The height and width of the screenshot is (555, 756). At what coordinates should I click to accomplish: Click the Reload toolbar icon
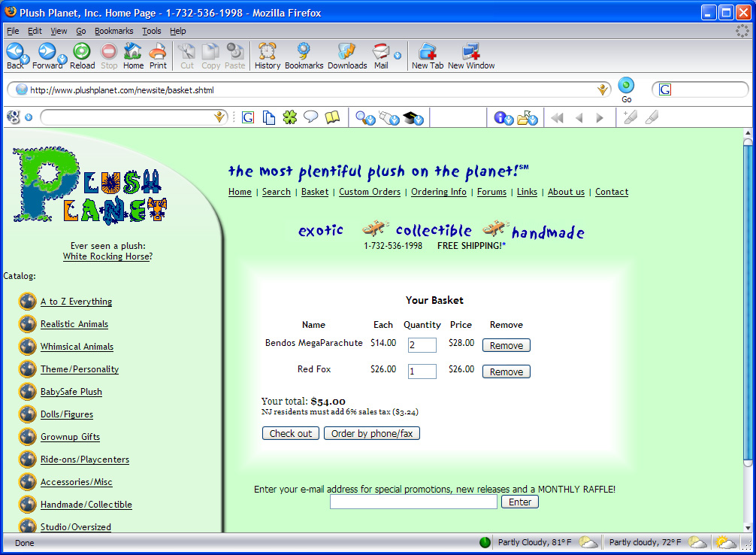[82, 52]
